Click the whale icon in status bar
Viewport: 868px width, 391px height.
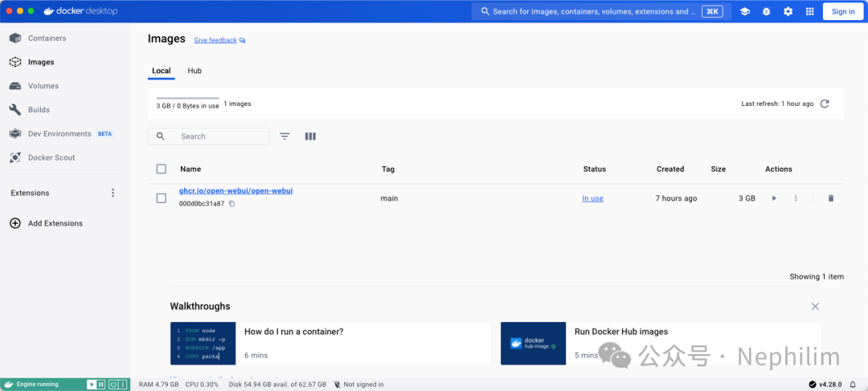pos(9,385)
